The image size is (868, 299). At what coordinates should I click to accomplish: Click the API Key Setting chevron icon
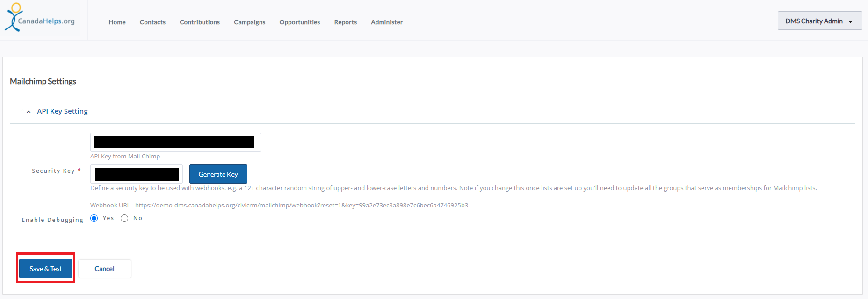29,112
